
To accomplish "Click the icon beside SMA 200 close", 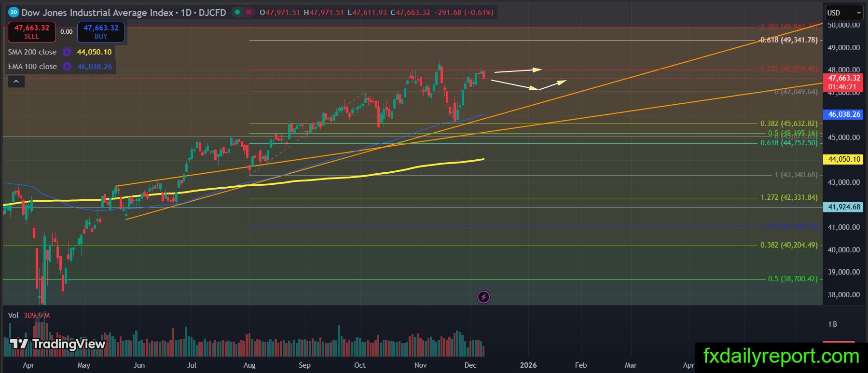I will point(67,52).
